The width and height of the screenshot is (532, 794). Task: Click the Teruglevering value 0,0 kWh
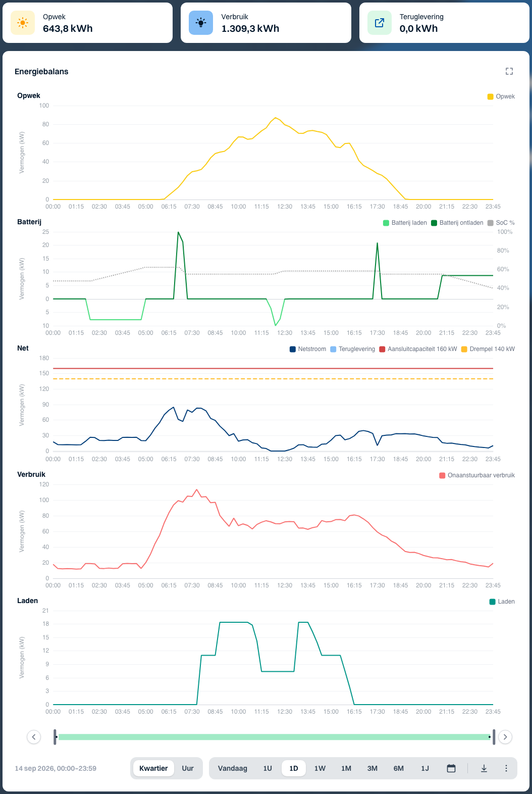418,29
